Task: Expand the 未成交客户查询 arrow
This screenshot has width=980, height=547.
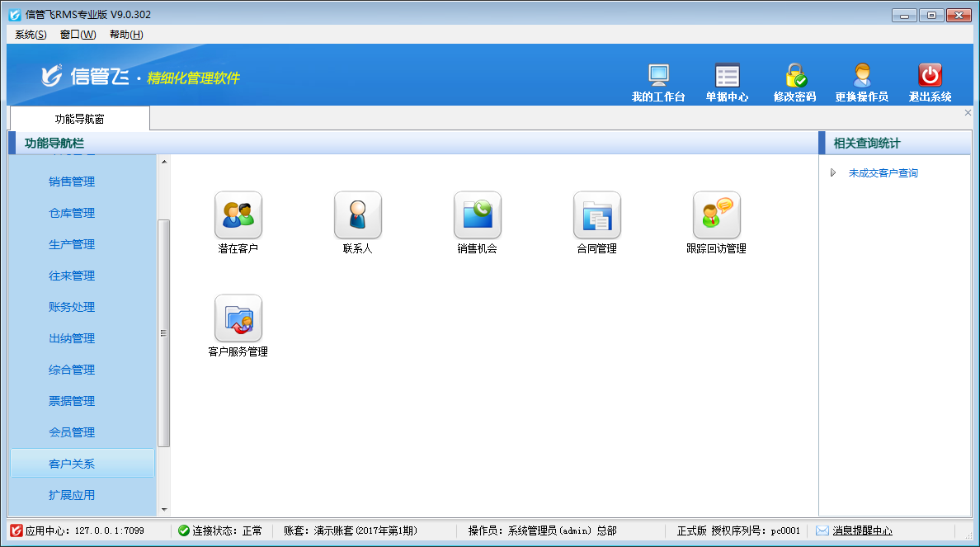Action: point(834,173)
